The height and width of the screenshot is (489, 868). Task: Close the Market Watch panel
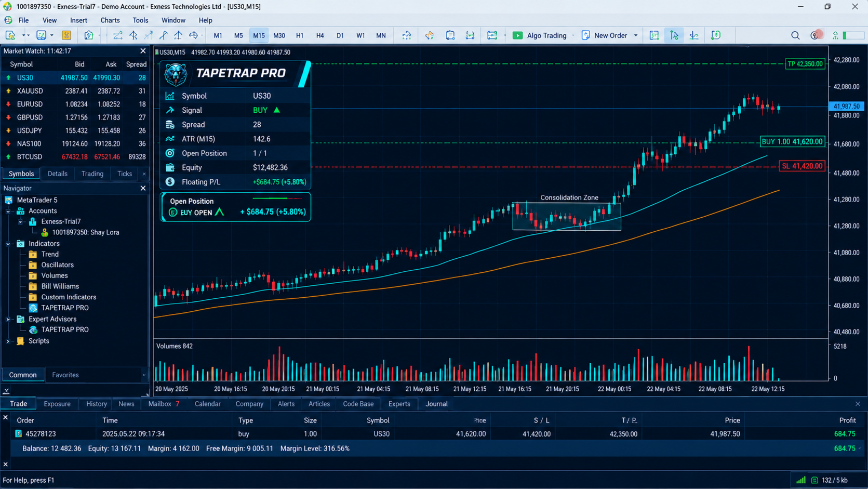coord(143,51)
